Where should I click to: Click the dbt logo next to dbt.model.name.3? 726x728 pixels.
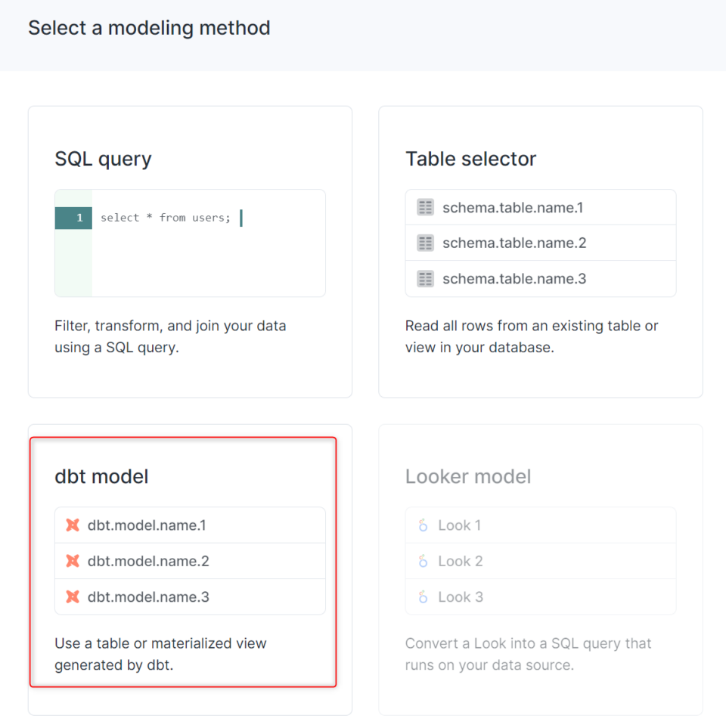coord(73,596)
